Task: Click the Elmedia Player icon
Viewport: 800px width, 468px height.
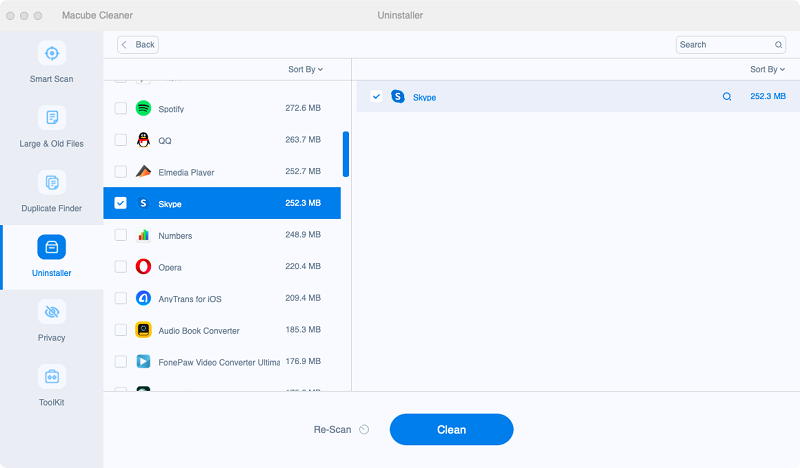Action: [143, 171]
